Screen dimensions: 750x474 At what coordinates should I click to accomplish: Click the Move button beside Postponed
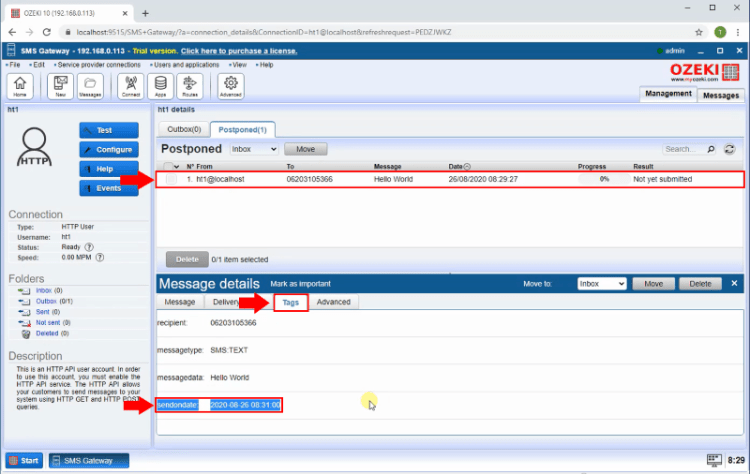click(x=306, y=149)
